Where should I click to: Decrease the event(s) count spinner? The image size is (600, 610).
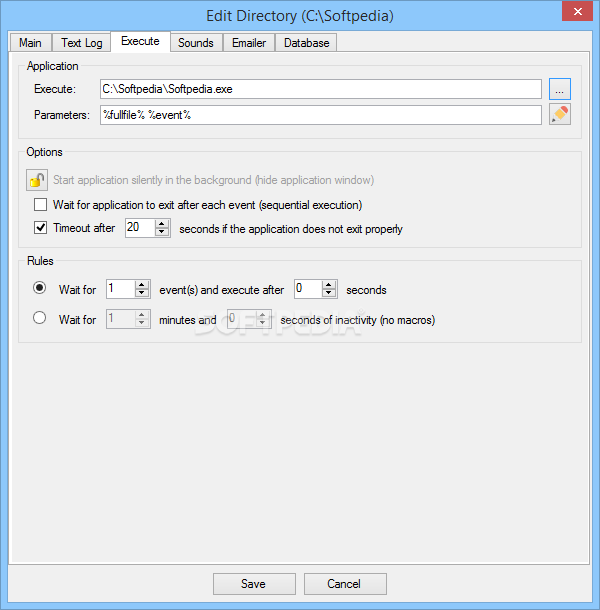tap(142, 293)
